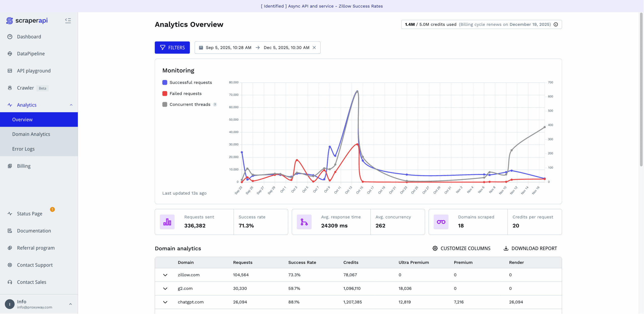Click the calendar icon in date range

coord(201,48)
